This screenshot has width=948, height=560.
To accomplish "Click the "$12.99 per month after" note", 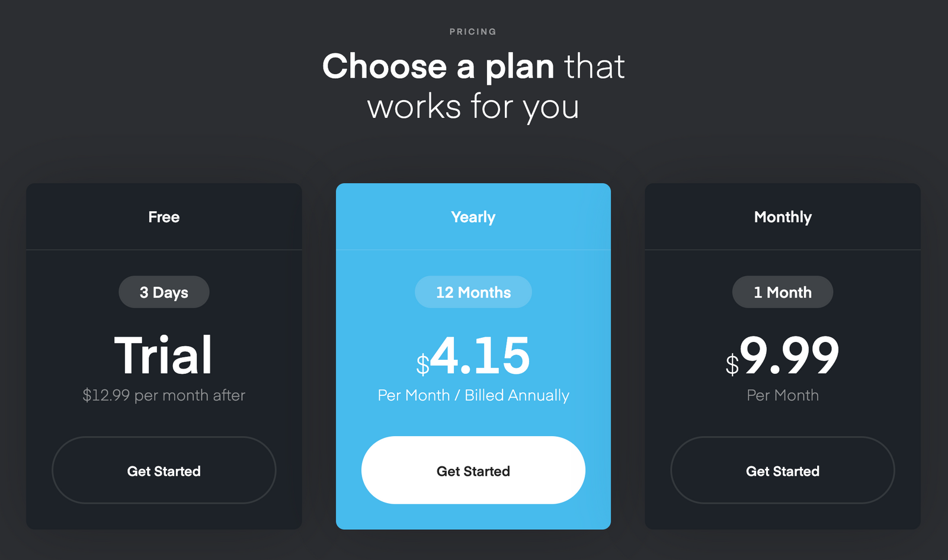I will [164, 395].
